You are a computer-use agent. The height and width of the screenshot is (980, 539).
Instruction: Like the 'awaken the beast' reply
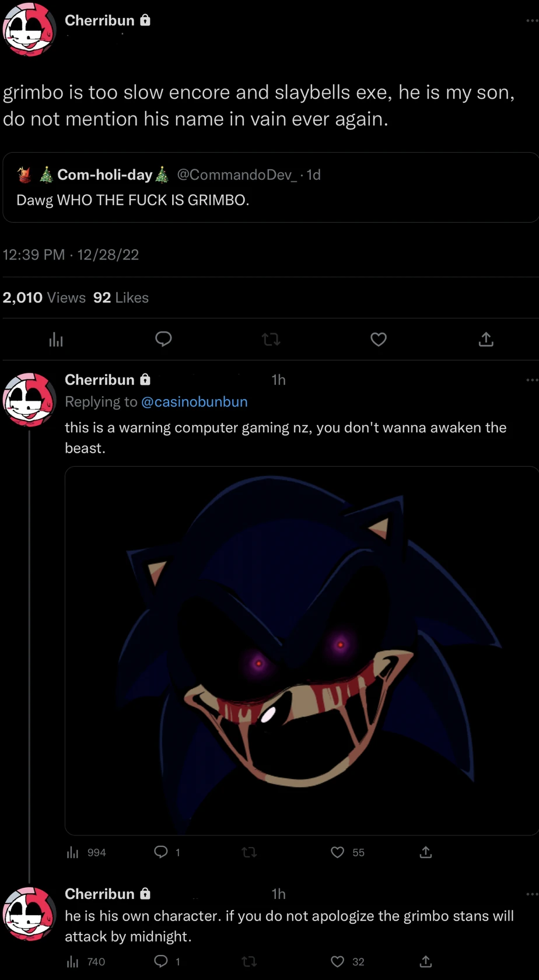coord(337,852)
